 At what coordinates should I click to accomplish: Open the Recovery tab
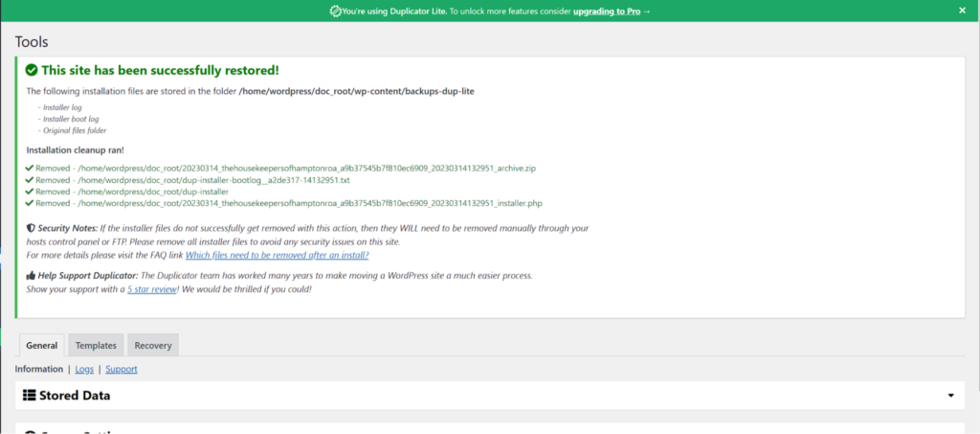153,345
